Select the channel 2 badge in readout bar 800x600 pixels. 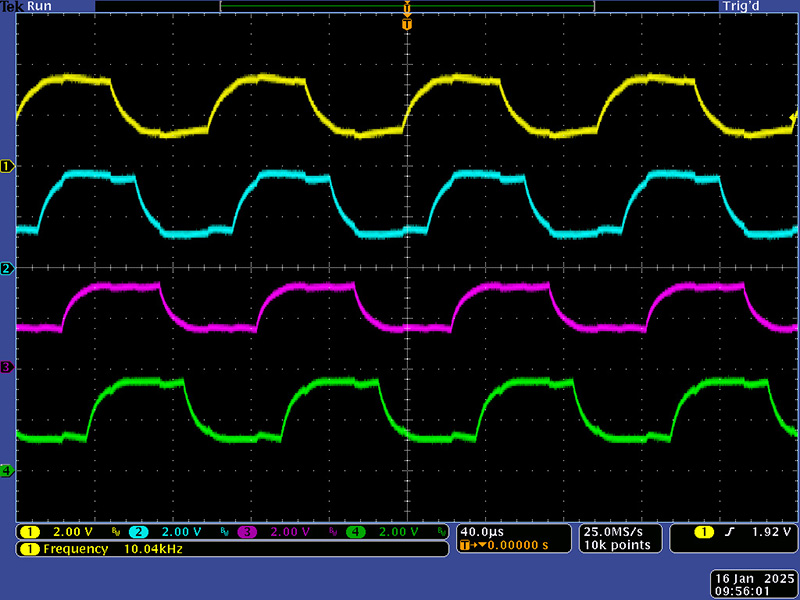tap(138, 532)
